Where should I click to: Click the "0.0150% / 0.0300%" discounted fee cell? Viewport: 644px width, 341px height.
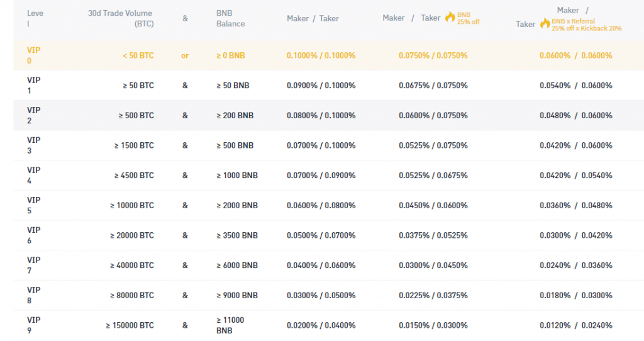[x=433, y=325]
